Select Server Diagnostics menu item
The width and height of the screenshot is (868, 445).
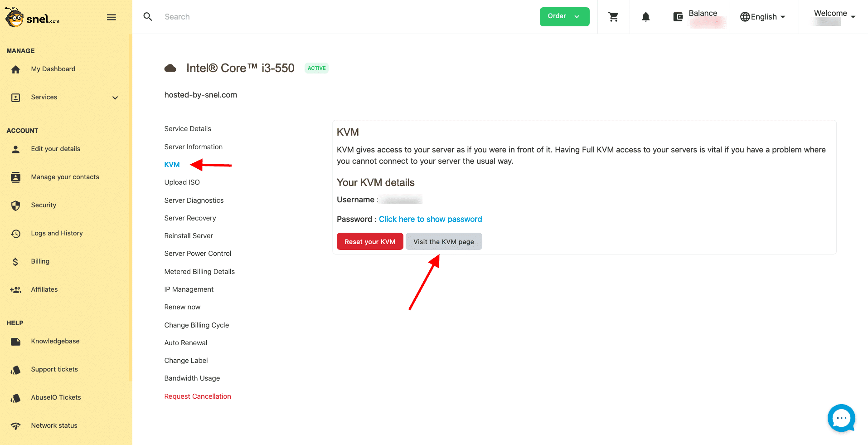click(x=194, y=200)
